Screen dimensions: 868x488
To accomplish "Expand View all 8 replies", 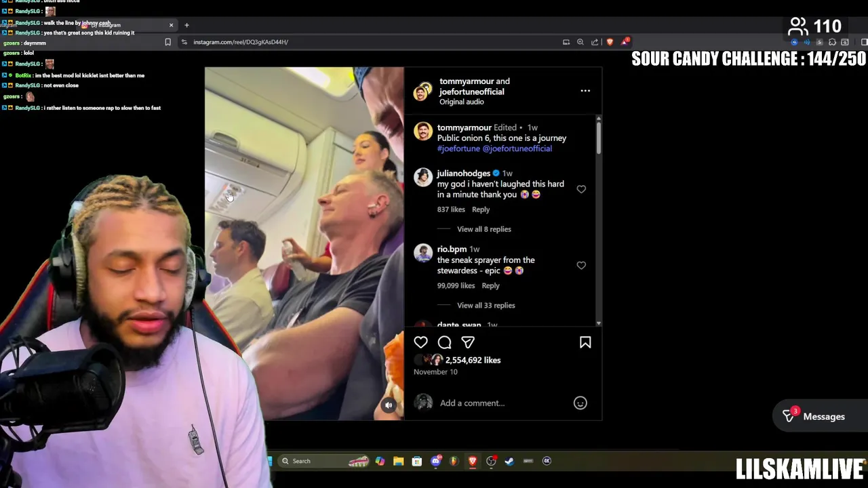I will pyautogui.click(x=484, y=229).
